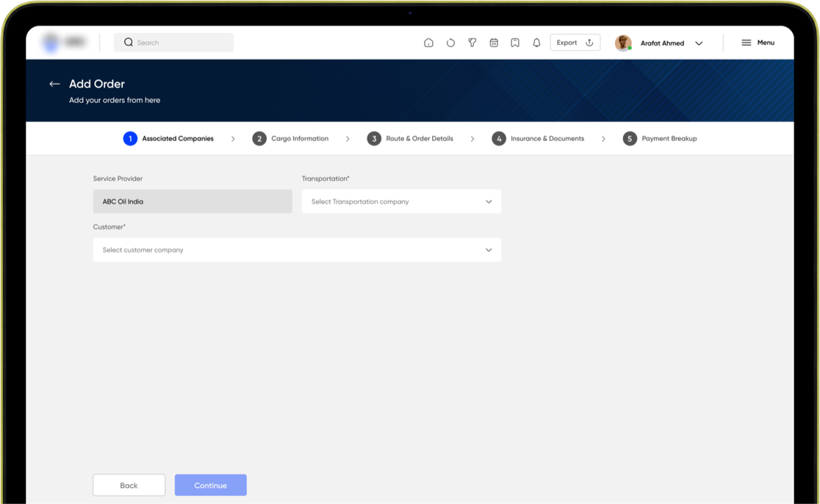Click the refresh circular arrow icon
This screenshot has width=820, height=504.
point(450,43)
